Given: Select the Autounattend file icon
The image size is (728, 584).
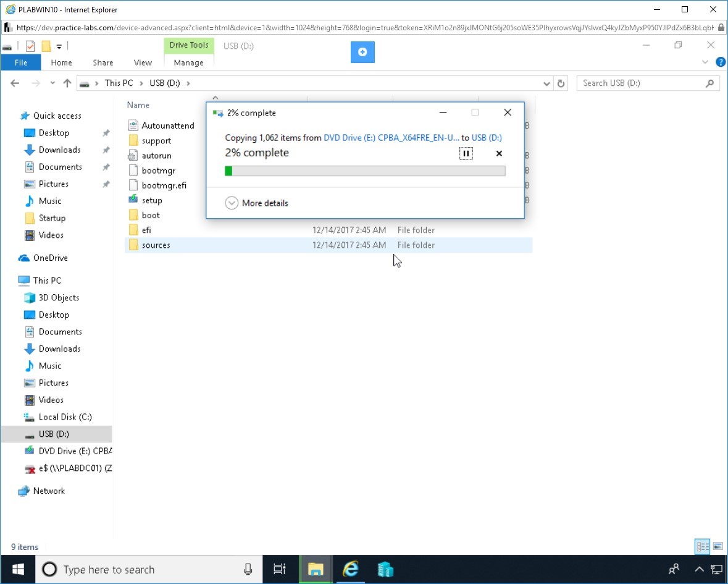Looking at the screenshot, I should [133, 125].
